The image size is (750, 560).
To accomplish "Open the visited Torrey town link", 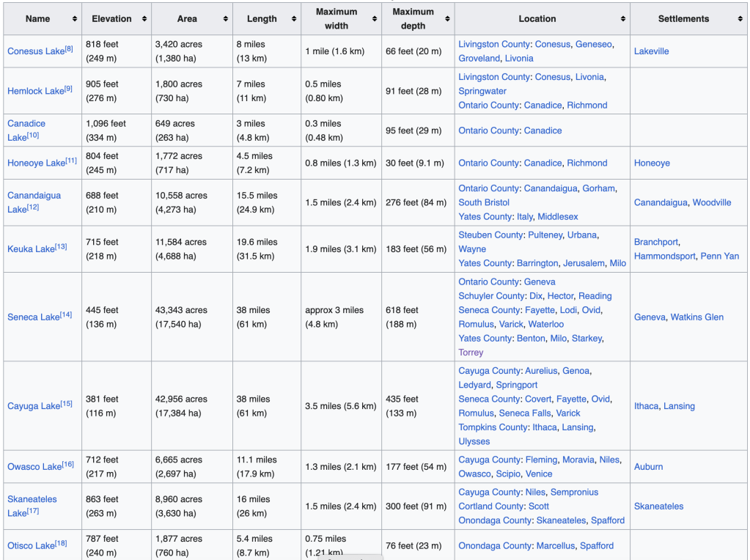I will (471, 353).
